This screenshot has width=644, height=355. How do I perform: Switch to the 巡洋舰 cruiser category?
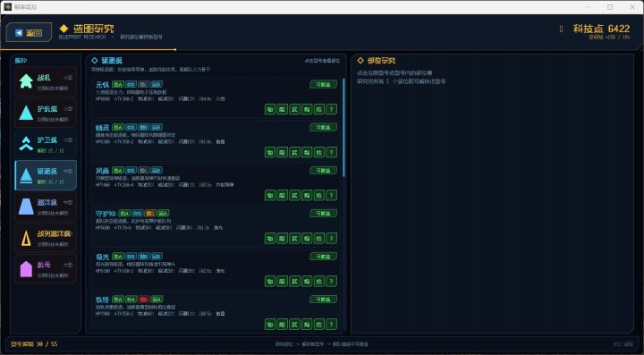pos(46,207)
